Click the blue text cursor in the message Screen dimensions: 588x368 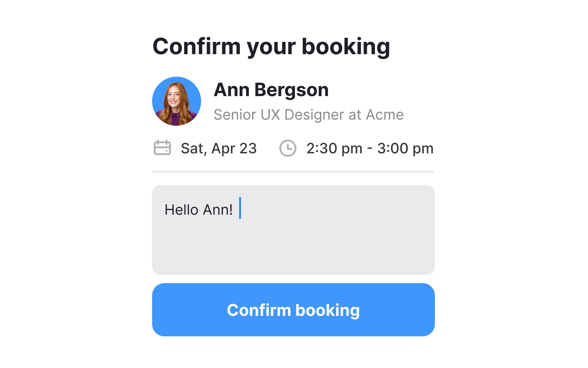tap(240, 208)
